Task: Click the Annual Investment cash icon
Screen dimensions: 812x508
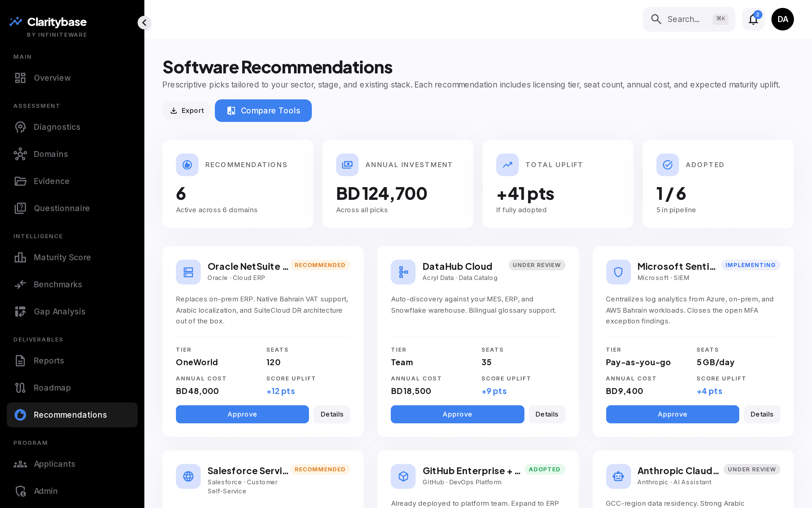Action: point(347,165)
